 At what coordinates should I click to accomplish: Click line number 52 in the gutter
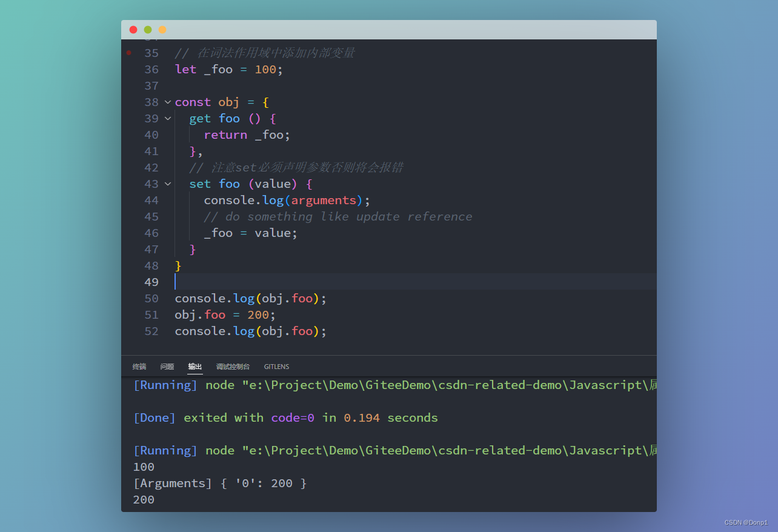[x=151, y=331]
